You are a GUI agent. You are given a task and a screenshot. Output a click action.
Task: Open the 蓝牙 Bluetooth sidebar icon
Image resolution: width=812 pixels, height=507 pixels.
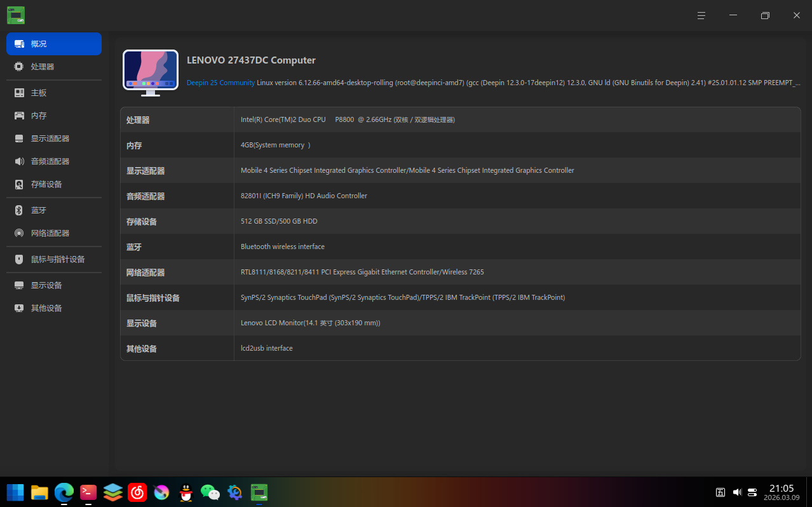tap(19, 210)
